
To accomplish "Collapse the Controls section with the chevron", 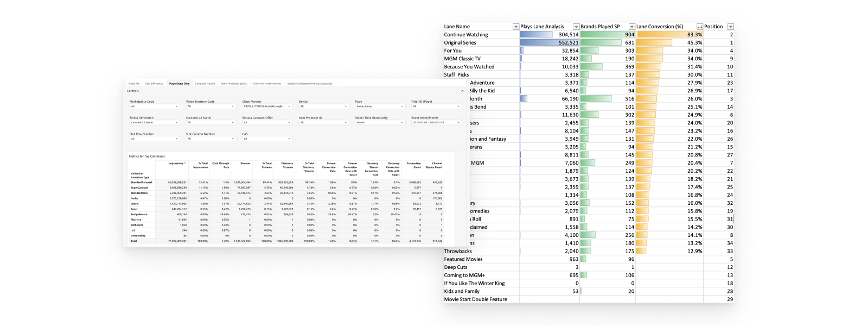I will 463,91.
